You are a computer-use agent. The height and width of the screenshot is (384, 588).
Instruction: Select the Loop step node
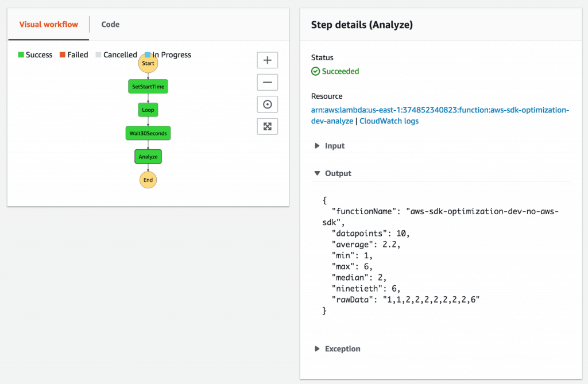pyautogui.click(x=148, y=110)
